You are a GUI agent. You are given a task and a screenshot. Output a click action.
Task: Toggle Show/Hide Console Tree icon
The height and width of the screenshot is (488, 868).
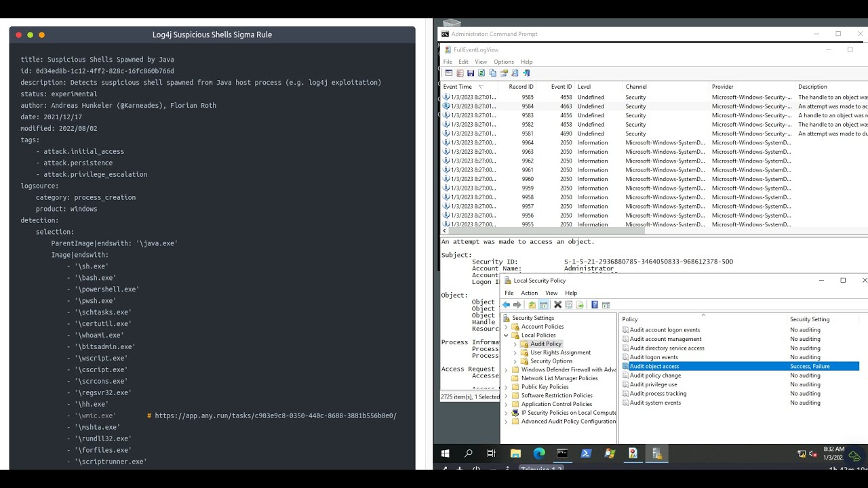(544, 305)
